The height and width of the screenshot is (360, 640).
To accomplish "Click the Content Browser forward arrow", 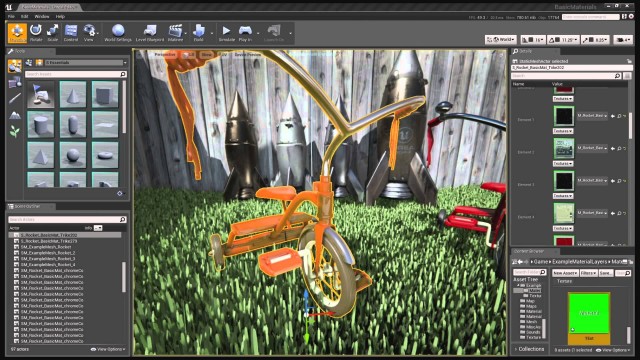I will pyautogui.click(x=526, y=262).
